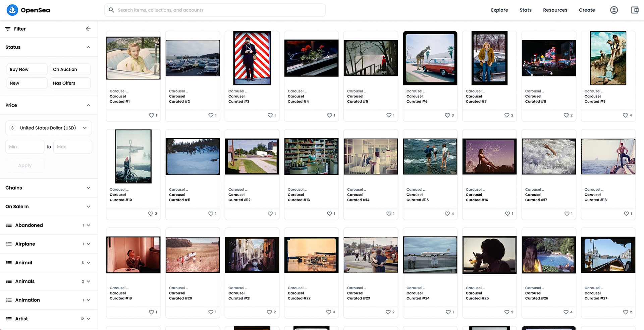The width and height of the screenshot is (644, 330).
Task: Heart the Carousel Curated #19 item
Action: tap(151, 312)
